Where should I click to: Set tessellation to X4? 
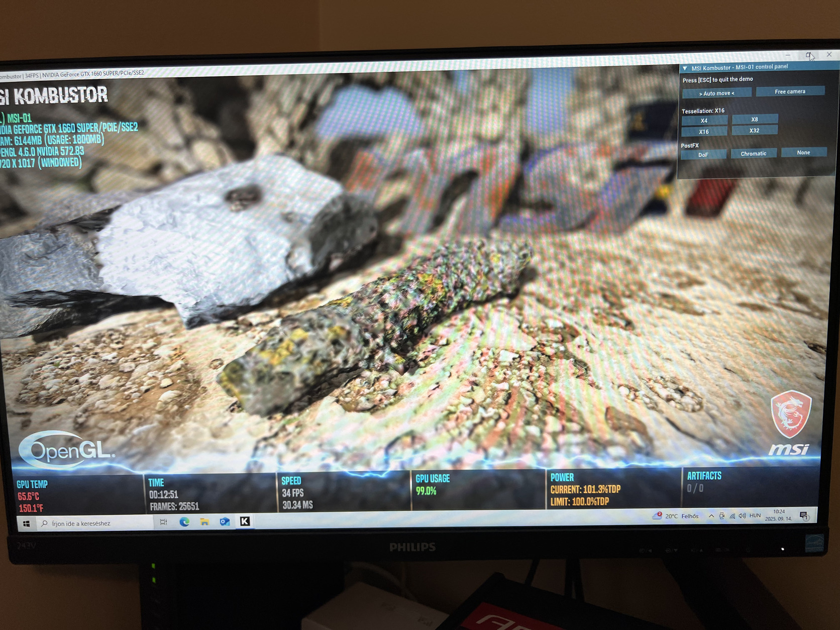point(704,121)
